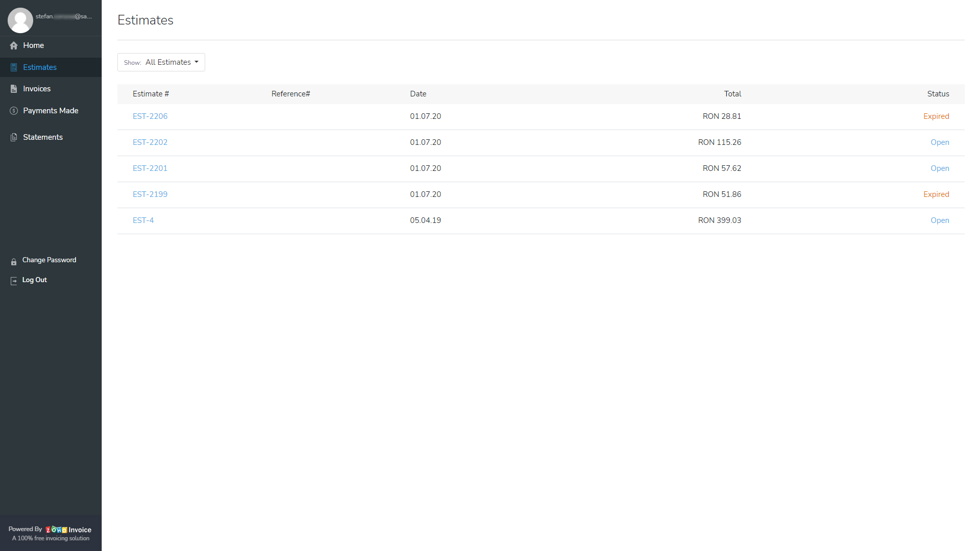Viewport: 980px width, 551px height.
Task: Click the Open status on EST-2202
Action: [x=940, y=142]
